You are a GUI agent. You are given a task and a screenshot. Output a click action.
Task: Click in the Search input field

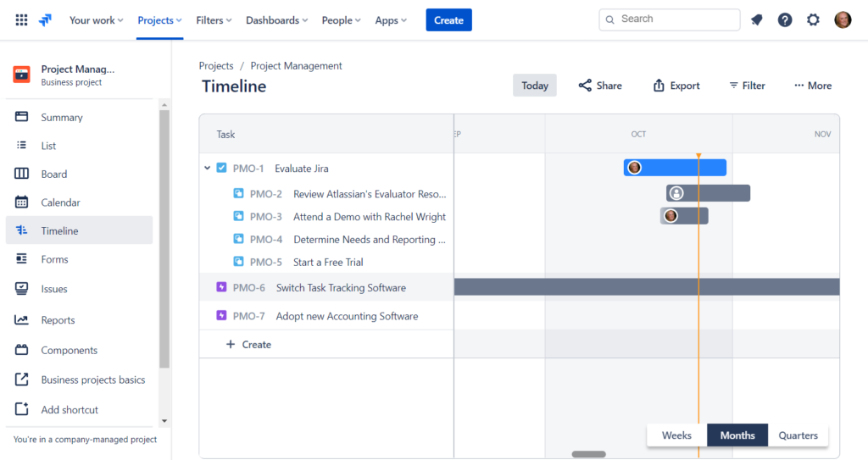click(x=670, y=20)
